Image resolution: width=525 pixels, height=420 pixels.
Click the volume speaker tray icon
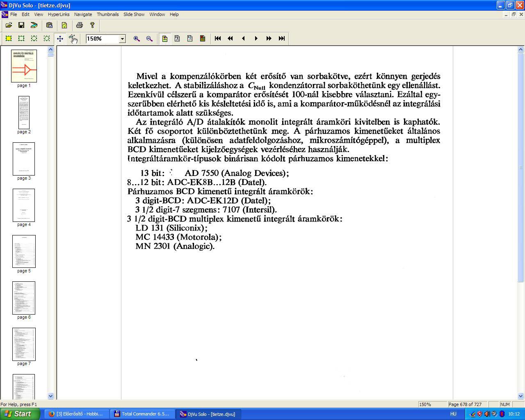pyautogui.click(x=487, y=414)
